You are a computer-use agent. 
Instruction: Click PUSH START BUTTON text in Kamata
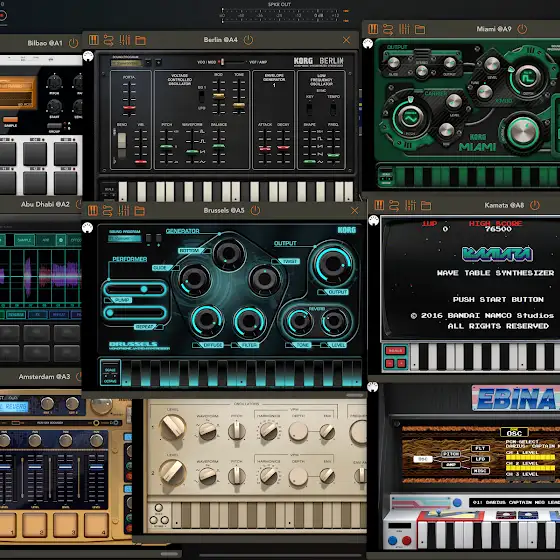pos(498,299)
